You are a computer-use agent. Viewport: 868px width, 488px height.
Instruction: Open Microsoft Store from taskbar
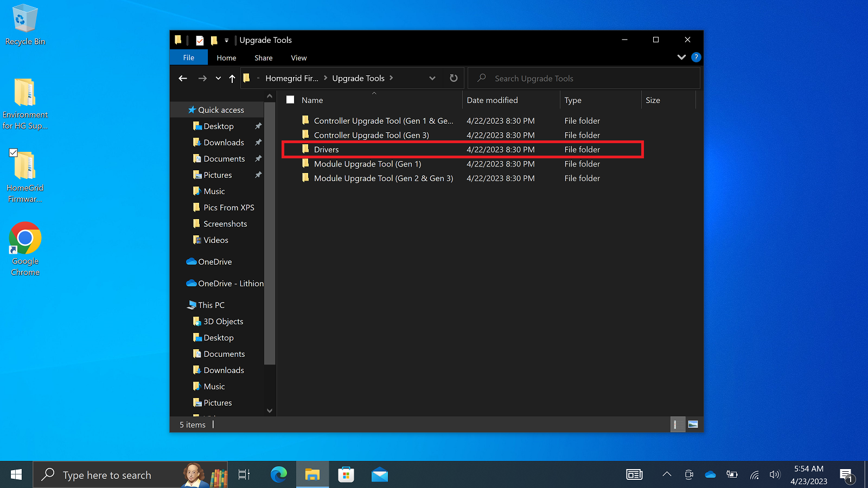click(x=346, y=475)
